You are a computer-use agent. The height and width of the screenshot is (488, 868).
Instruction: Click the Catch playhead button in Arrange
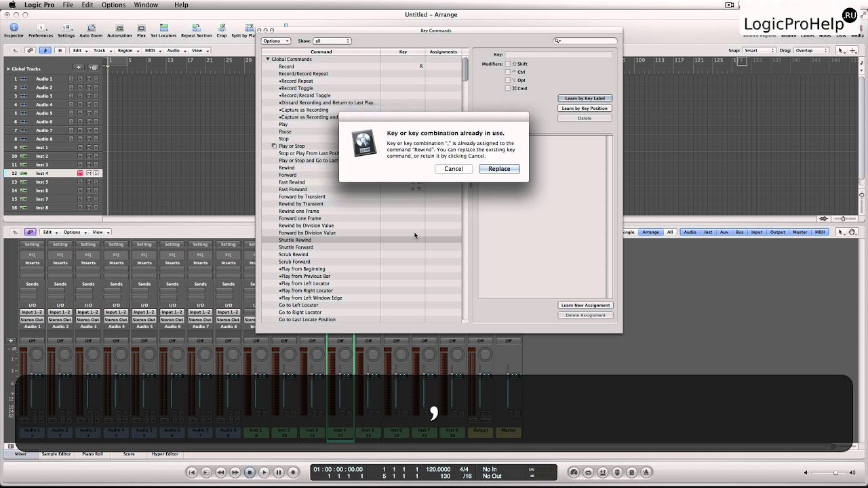(45, 50)
